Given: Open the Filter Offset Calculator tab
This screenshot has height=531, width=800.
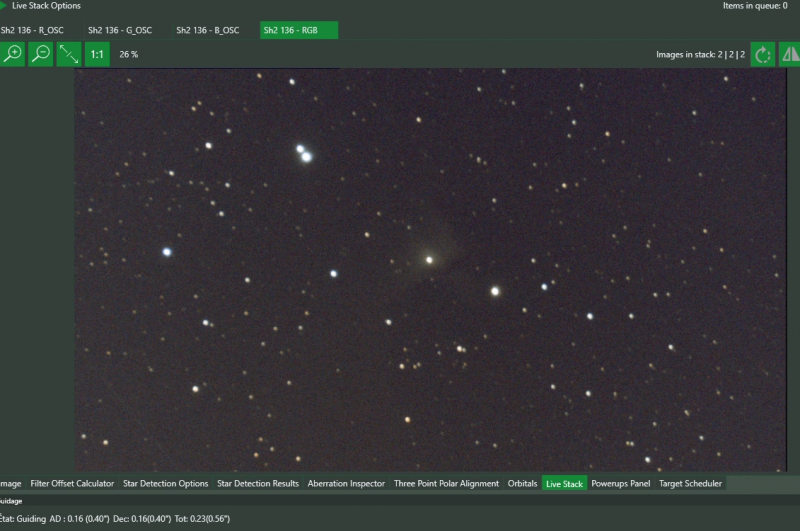Looking at the screenshot, I should coord(72,484).
